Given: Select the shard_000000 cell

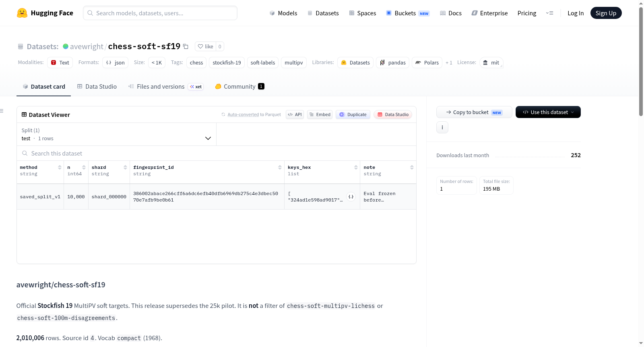Looking at the screenshot, I should pos(109,197).
